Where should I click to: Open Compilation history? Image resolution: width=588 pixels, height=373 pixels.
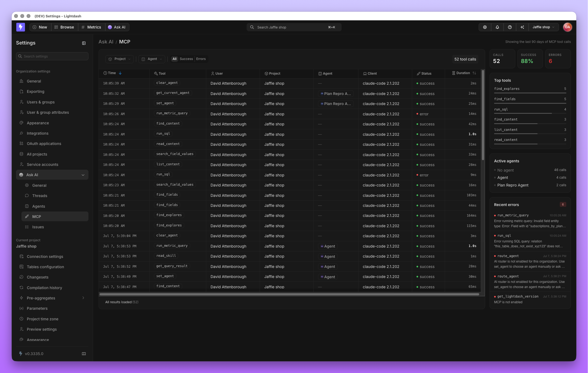click(52, 288)
